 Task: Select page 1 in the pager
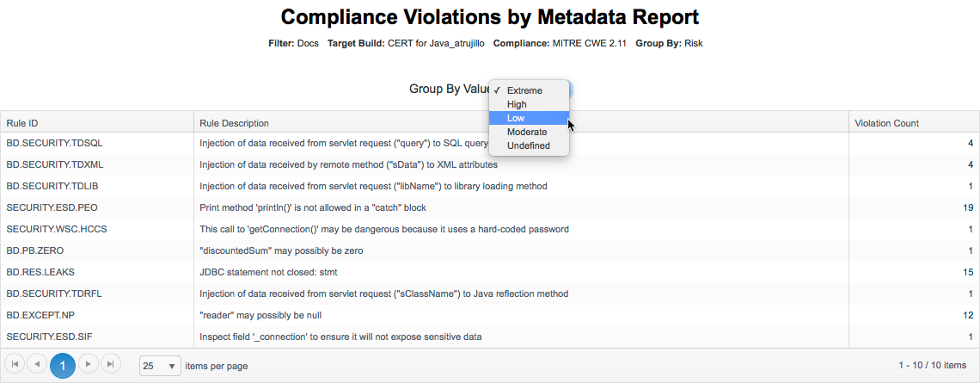[63, 366]
